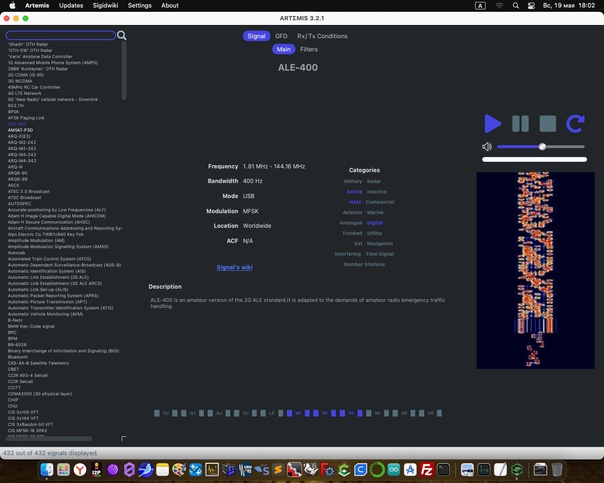Viewport: 604px width, 483px height.
Task: Pause the audio sample playback
Action: coord(520,124)
